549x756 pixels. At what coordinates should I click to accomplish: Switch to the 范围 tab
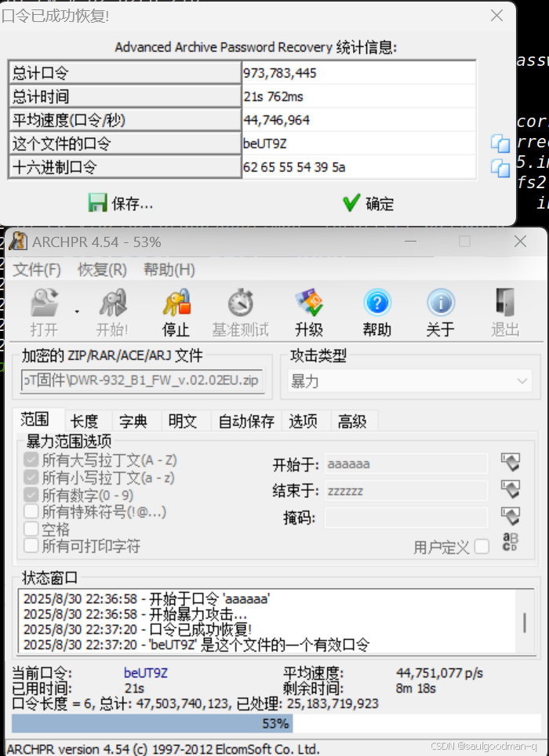pos(35,420)
